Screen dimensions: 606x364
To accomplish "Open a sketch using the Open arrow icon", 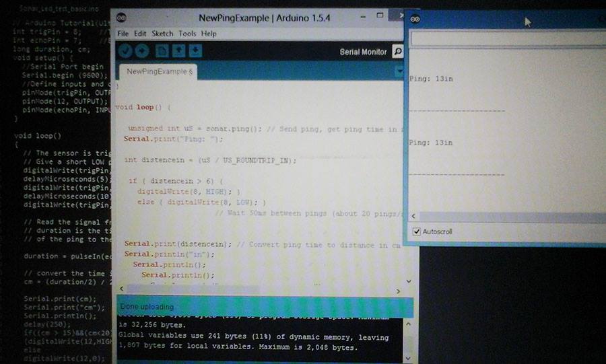I will (178, 50).
